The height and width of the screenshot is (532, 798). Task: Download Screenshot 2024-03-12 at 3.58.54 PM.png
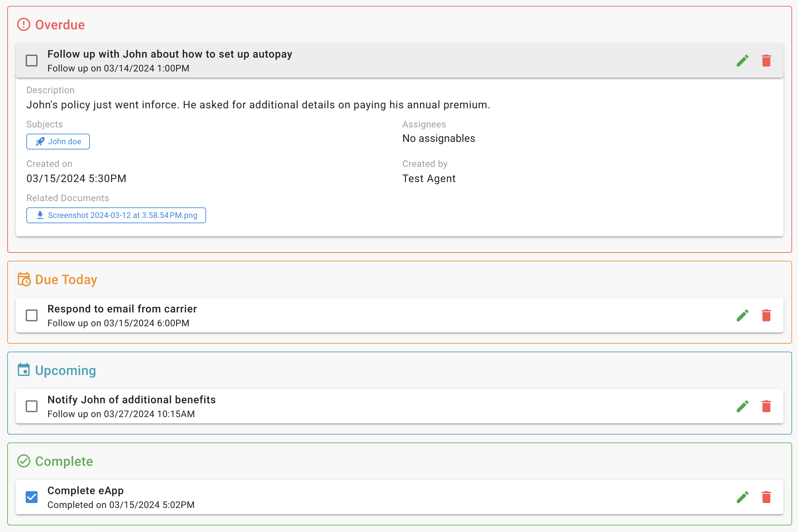point(122,215)
